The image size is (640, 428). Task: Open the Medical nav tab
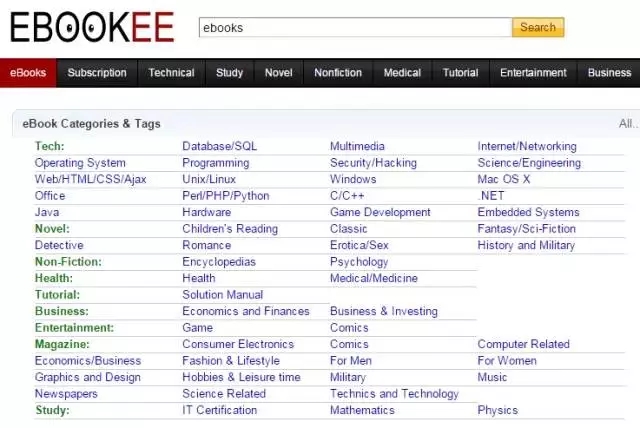402,73
